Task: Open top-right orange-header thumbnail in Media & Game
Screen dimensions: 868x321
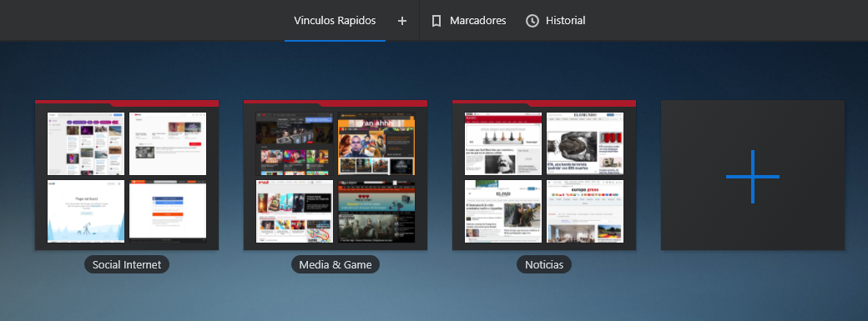Action: (x=376, y=144)
